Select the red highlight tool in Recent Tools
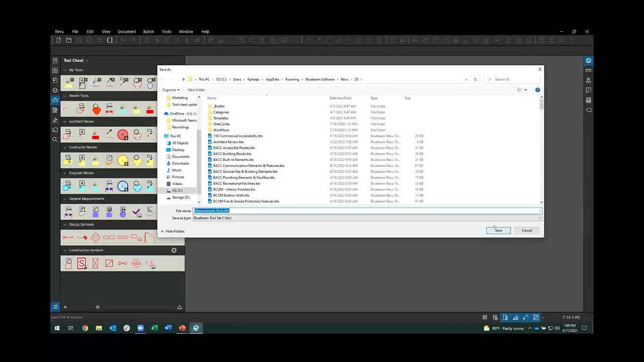The height and width of the screenshot is (362, 644). (x=149, y=109)
